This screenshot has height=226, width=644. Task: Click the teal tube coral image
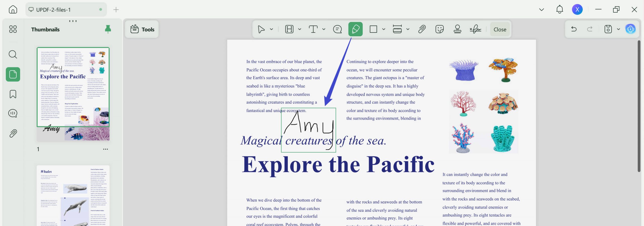click(x=503, y=138)
